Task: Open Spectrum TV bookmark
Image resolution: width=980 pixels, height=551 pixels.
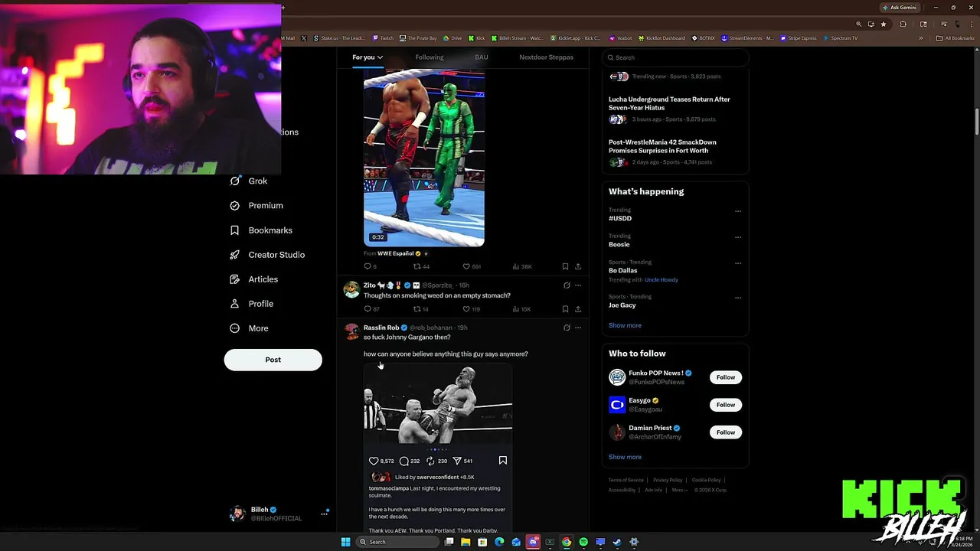Action: tap(841, 38)
